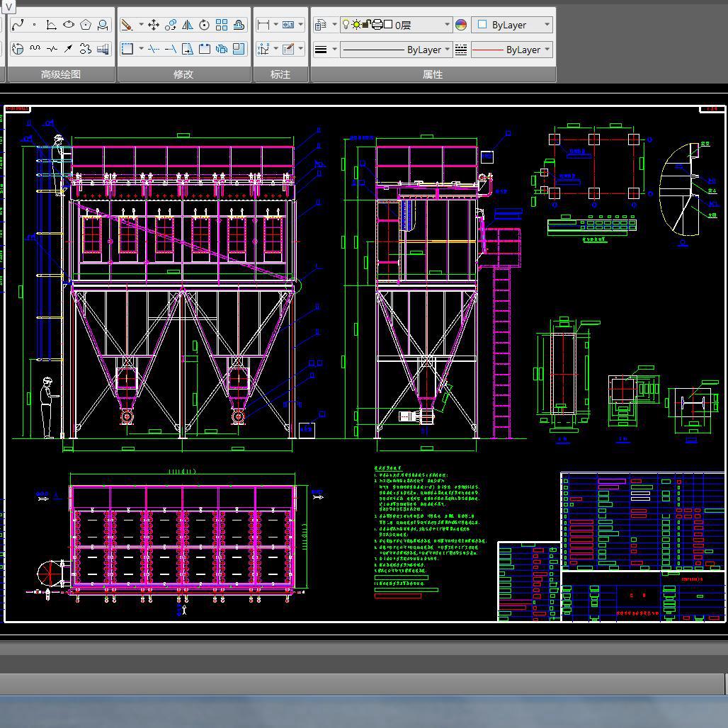Click the tolerance dimension icon
The image size is (728, 728).
(288, 25)
